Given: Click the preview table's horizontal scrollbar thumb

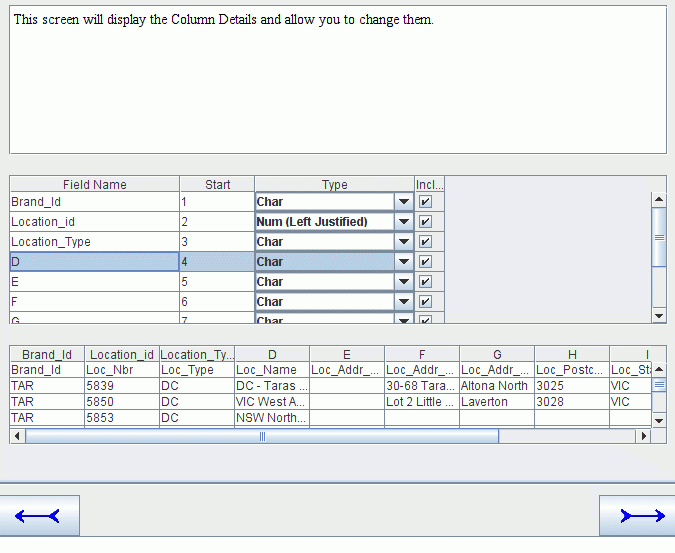Looking at the screenshot, I should point(262,436).
